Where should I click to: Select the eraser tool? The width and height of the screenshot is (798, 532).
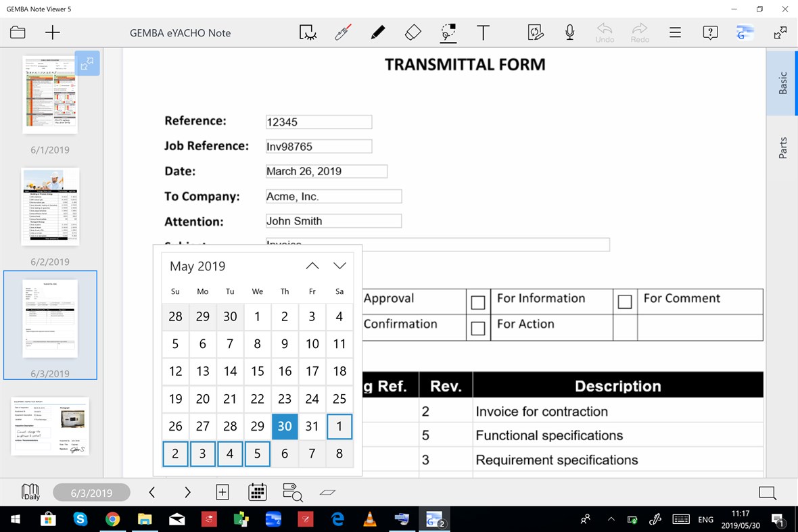click(413, 32)
